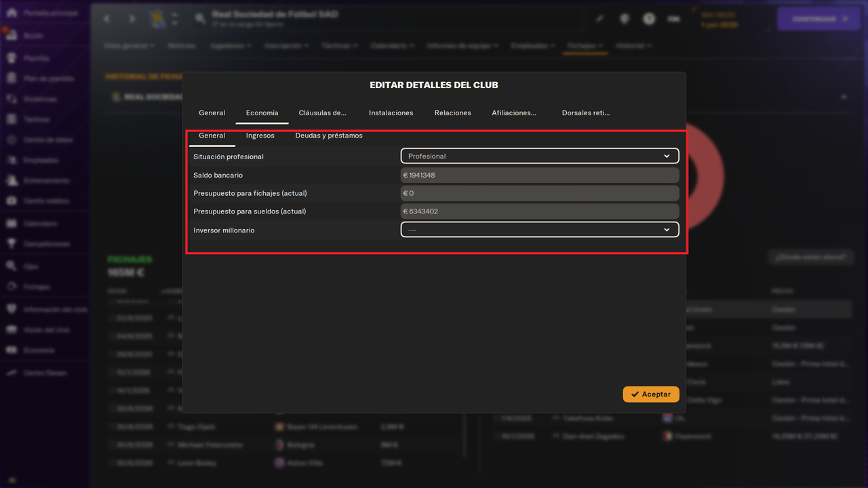The width and height of the screenshot is (868, 488).
Task: Open Plantilla icon in the sidebar
Action: pos(12,58)
